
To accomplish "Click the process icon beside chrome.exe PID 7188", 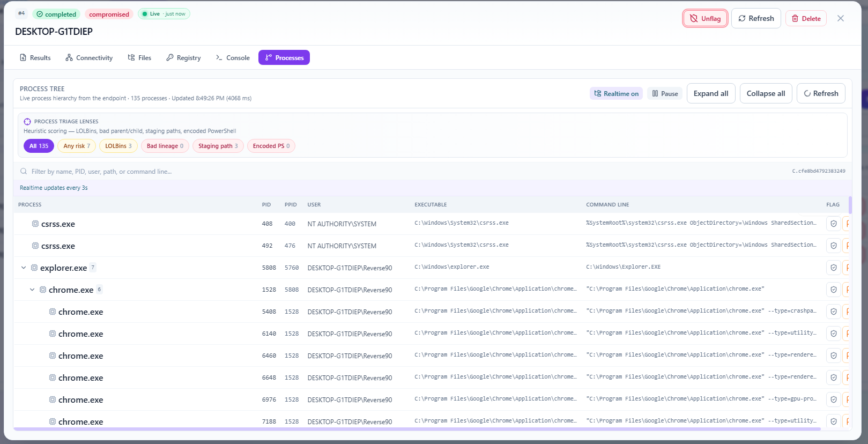I will tap(52, 421).
